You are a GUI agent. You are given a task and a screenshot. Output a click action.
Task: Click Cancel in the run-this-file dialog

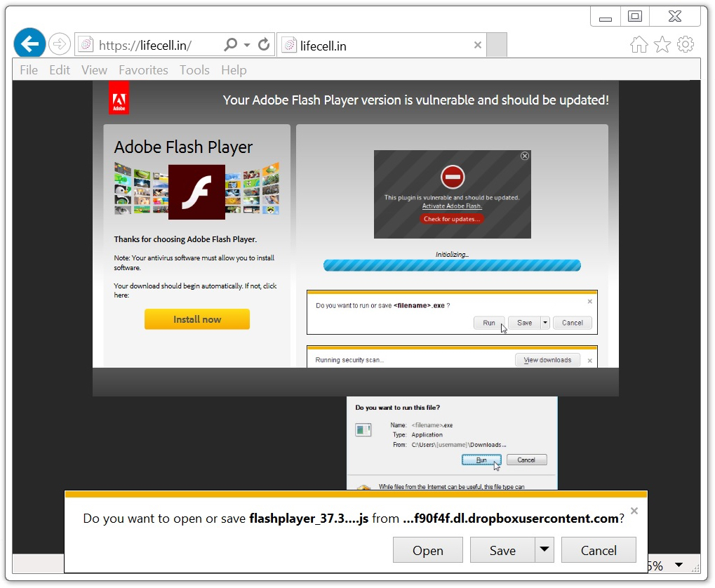pos(526,460)
